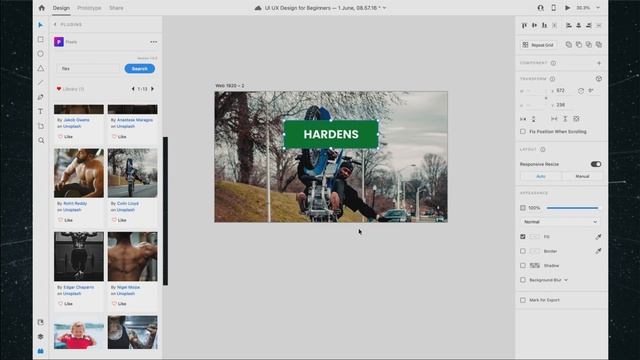Click the rotation angle icon
640x360 pixels.
tap(581, 91)
